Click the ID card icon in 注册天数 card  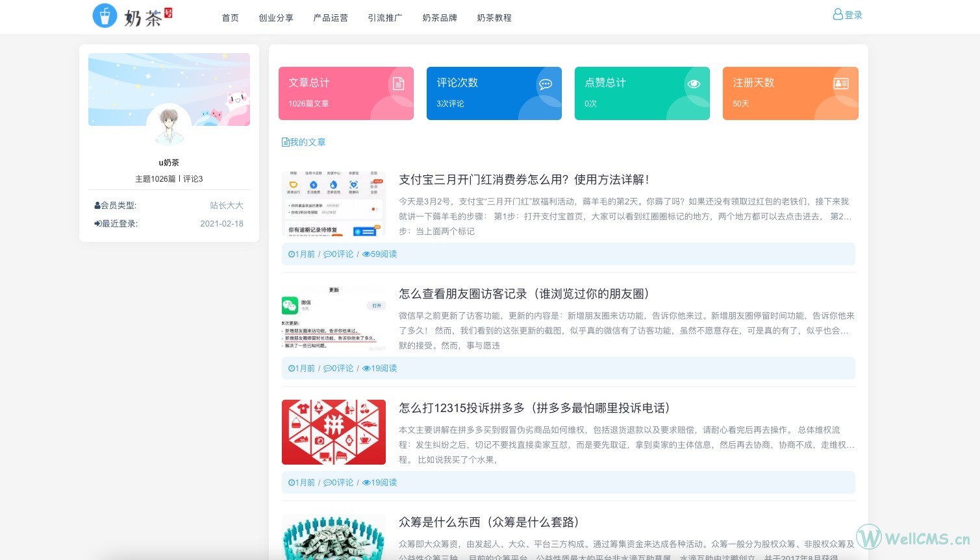(x=841, y=84)
